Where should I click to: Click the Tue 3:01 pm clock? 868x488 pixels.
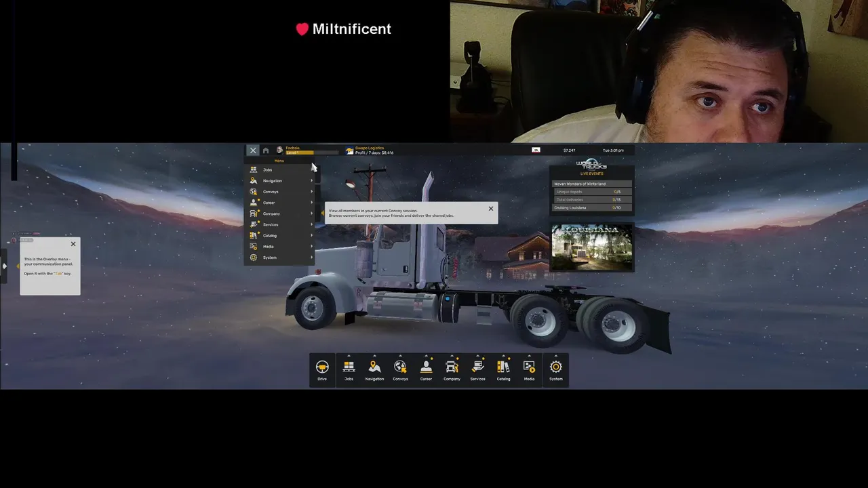612,150
